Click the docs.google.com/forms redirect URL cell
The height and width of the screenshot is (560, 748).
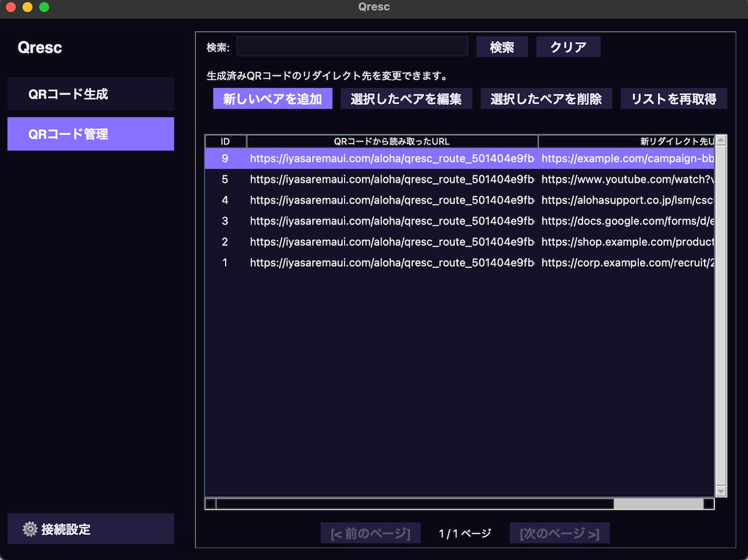click(x=627, y=221)
